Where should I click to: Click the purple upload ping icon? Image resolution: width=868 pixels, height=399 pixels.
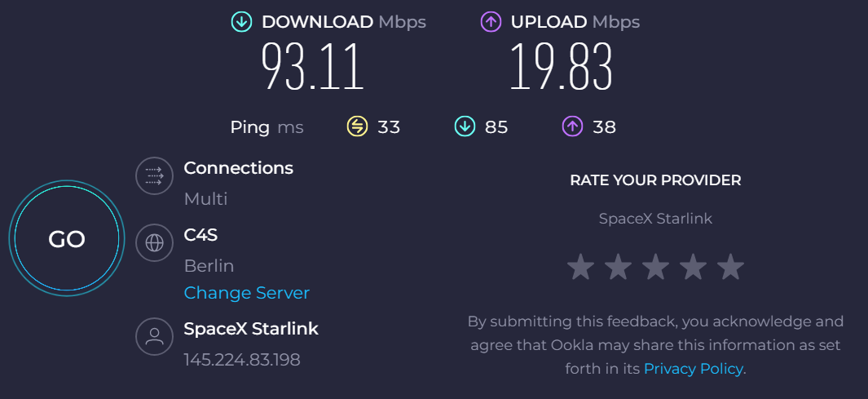tap(572, 126)
